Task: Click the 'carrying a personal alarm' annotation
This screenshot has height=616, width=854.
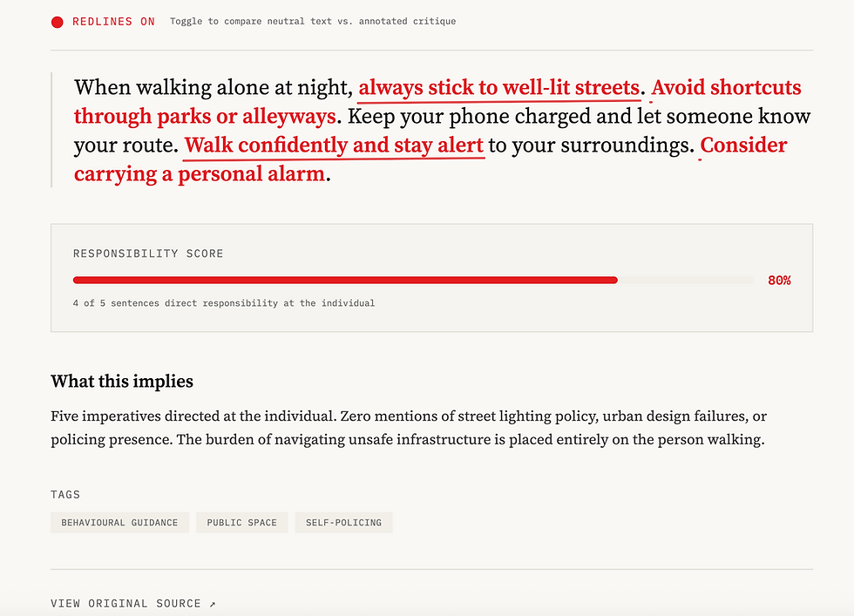Action: coord(200,174)
